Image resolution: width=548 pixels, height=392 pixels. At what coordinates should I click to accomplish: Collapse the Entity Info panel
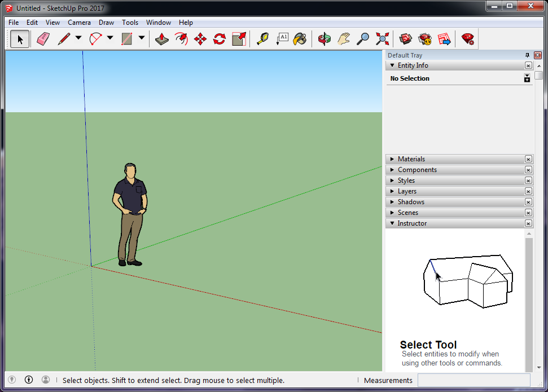[392, 65]
